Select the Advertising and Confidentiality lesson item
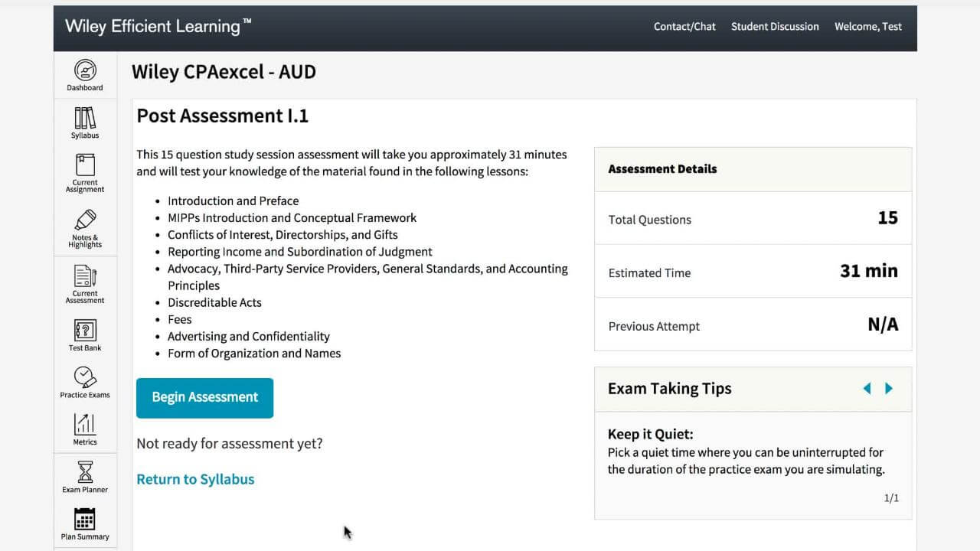 click(x=249, y=336)
